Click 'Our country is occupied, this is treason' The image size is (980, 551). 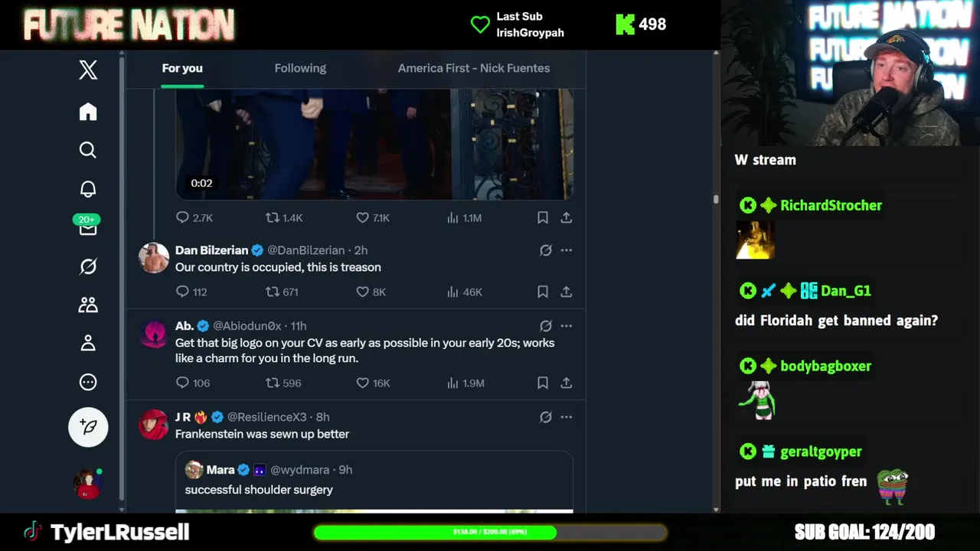click(x=278, y=267)
